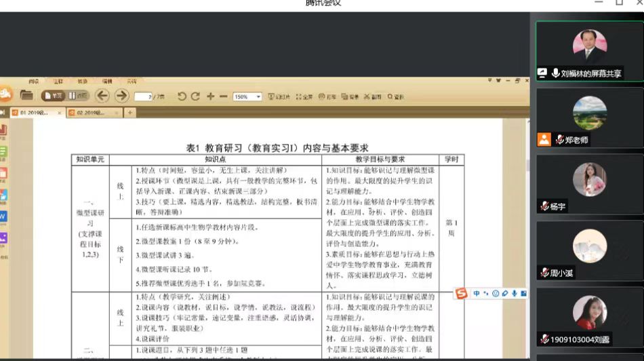
Task: Zoom in with the plus icon
Action: coord(210,96)
